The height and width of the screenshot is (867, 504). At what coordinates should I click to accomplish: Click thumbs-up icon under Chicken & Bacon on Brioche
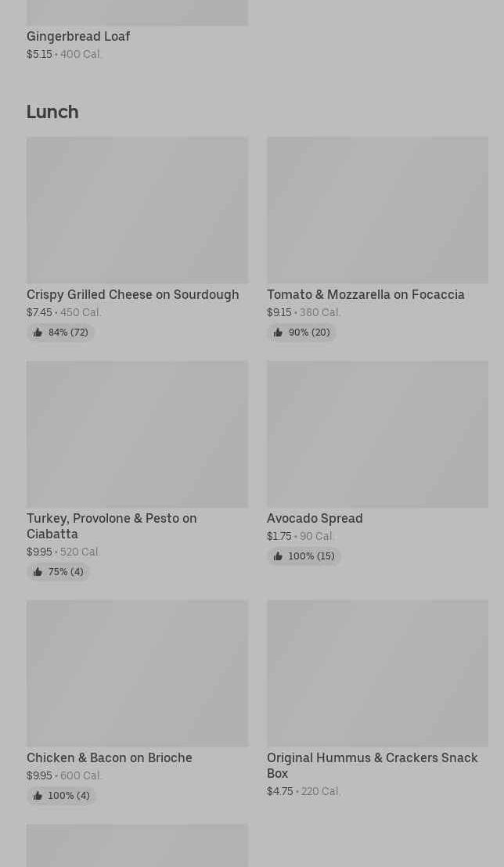[38, 796]
